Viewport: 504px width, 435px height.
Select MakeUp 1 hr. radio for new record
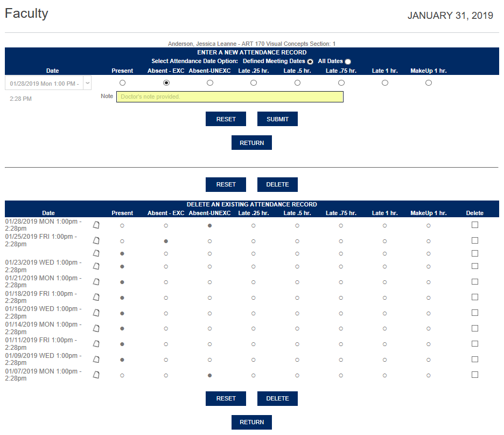[x=429, y=83]
